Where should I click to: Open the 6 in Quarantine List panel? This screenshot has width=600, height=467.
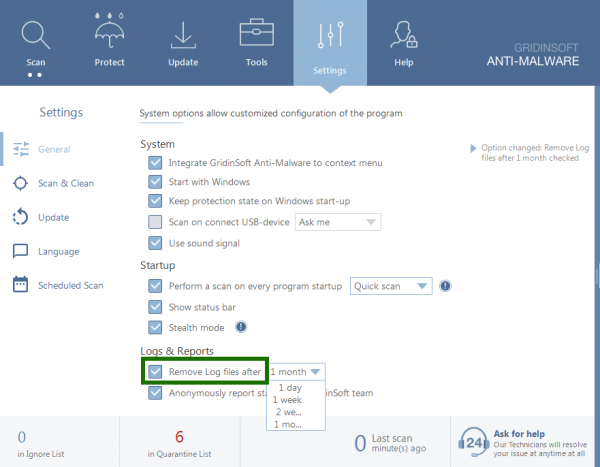[179, 443]
